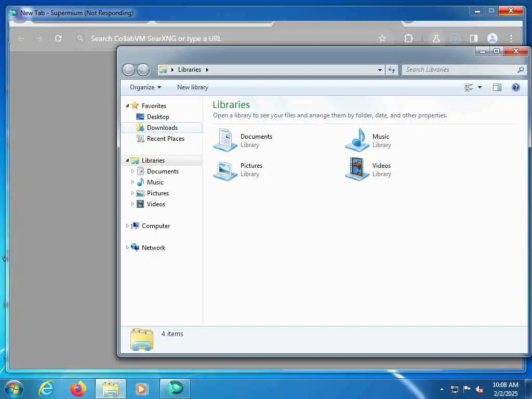Open Windows Media Player from taskbar
The image size is (532, 399).
[142, 389]
